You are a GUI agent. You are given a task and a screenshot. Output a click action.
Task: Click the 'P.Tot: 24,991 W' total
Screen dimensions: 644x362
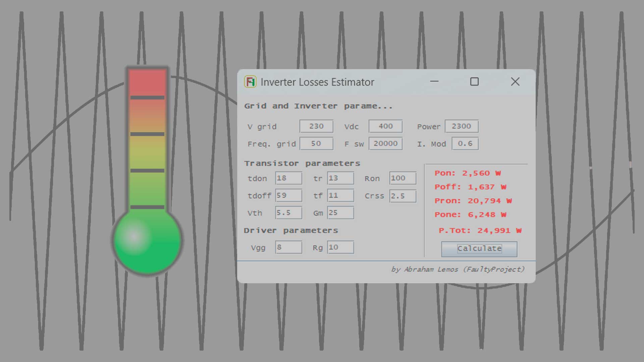(480, 231)
